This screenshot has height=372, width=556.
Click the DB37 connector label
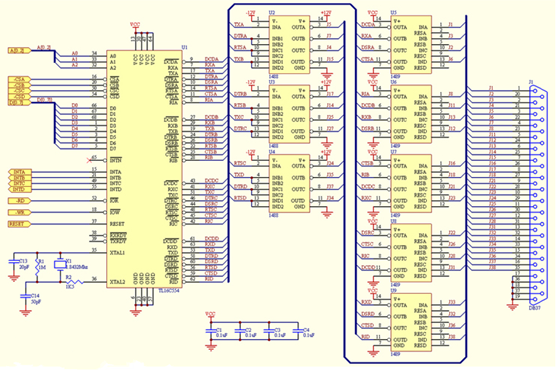[x=535, y=308]
